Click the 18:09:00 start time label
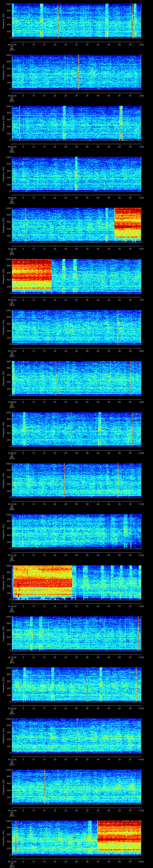 [x=12, y=453]
